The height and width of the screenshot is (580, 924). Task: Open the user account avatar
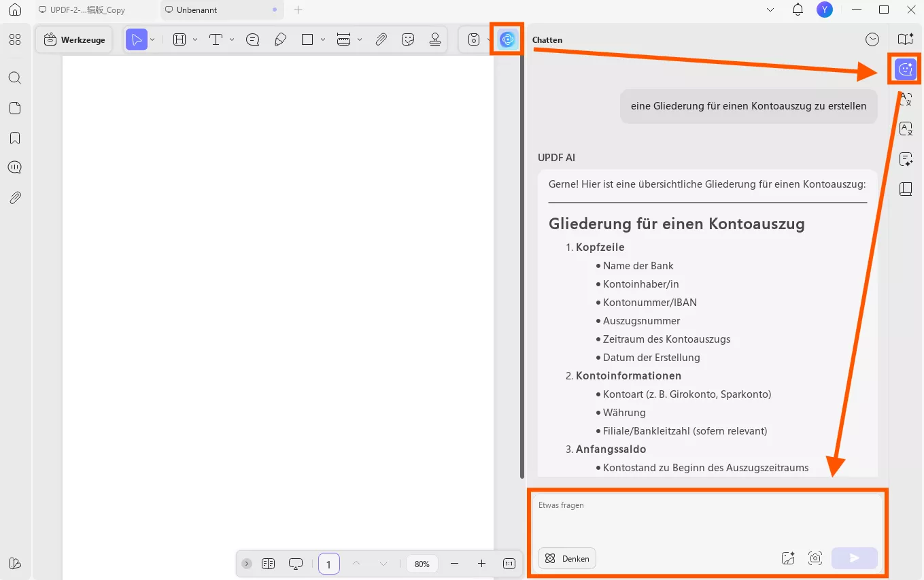(825, 10)
